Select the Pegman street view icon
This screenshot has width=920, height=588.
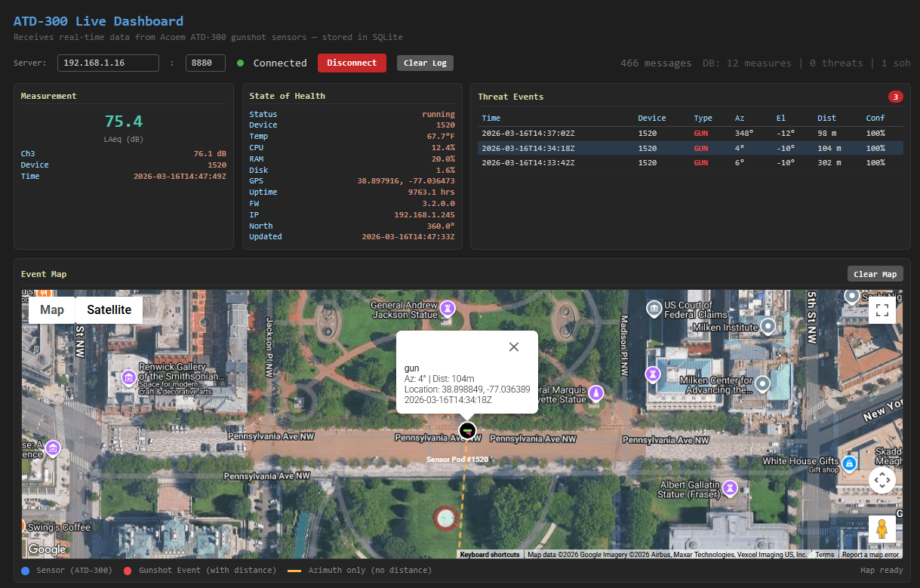click(x=882, y=529)
